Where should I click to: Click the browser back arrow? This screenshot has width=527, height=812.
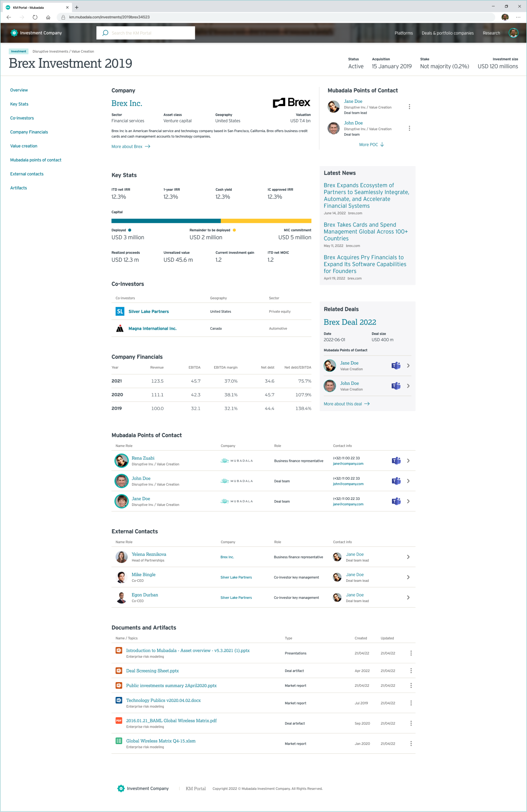9,17
